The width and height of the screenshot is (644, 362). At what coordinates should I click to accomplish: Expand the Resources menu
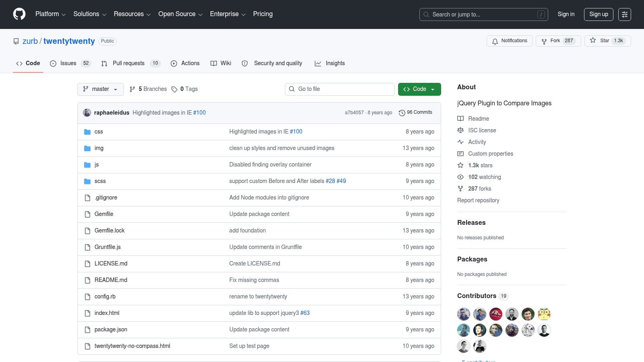point(132,14)
